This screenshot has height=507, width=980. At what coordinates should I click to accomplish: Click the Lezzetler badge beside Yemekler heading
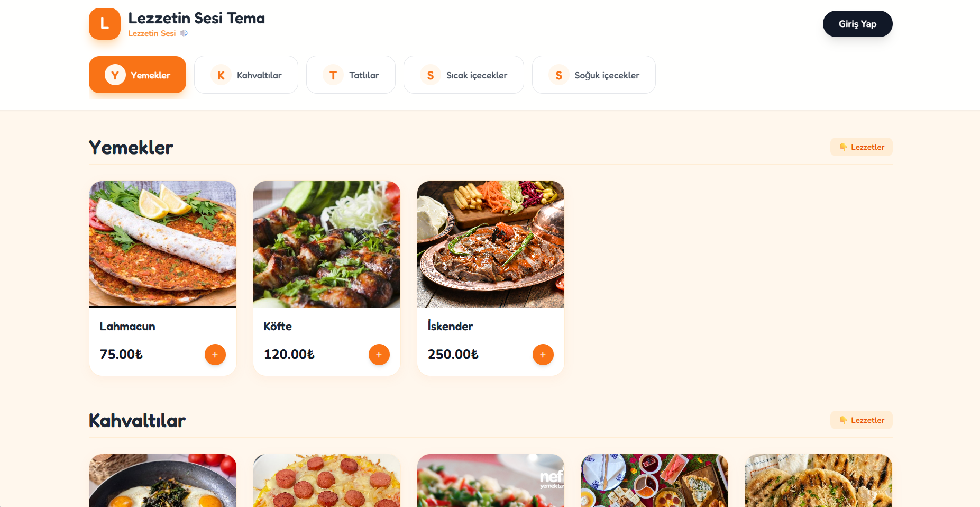coord(861,147)
